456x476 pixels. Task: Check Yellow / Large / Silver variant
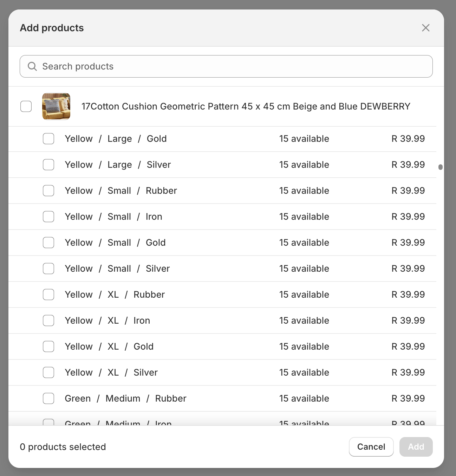pyautogui.click(x=48, y=165)
